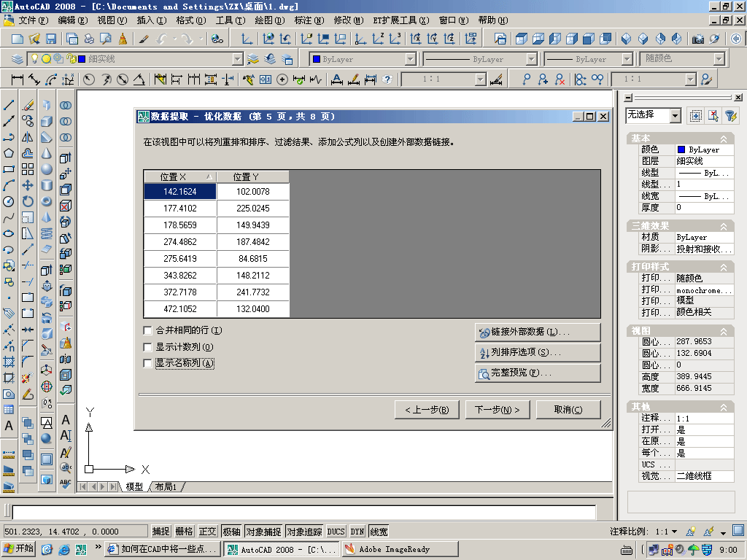
Task: Select the Rectangle draw tool
Action: [9, 169]
